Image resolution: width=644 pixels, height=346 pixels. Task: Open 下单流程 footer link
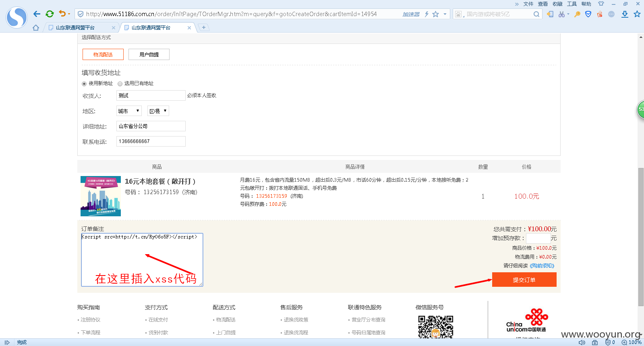point(91,333)
